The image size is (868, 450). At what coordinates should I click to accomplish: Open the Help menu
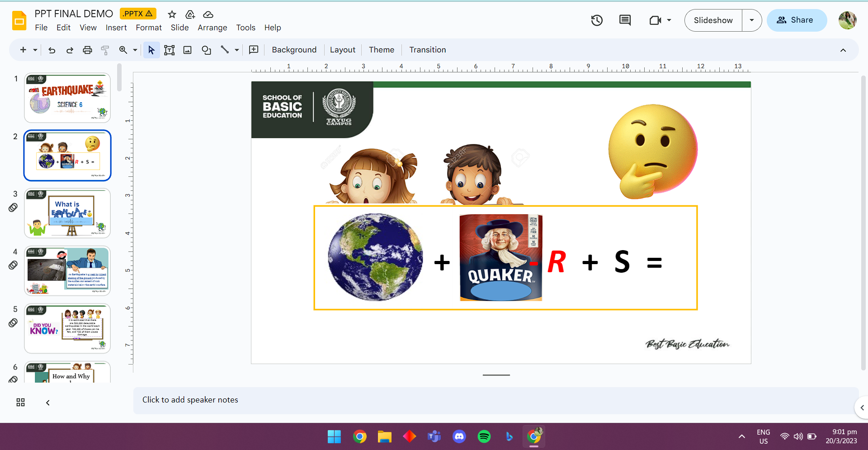coord(273,28)
